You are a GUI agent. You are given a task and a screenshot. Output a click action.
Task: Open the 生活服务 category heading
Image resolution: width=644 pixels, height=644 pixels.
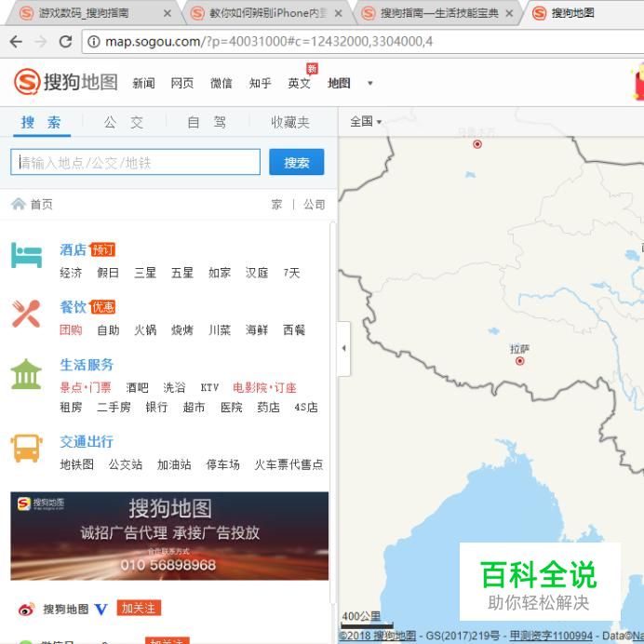[x=87, y=364]
